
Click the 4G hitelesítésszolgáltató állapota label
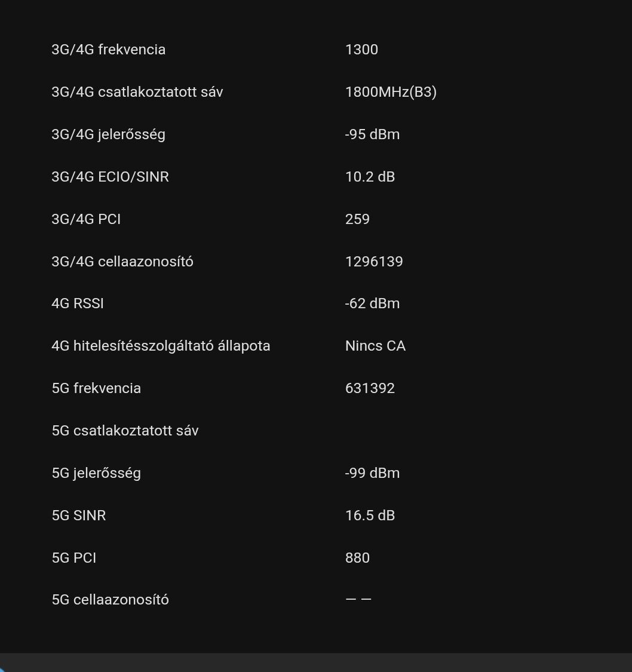161,346
